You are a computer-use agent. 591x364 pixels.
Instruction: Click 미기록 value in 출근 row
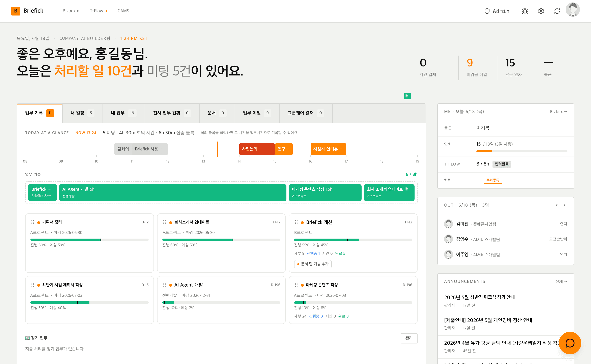click(x=483, y=128)
